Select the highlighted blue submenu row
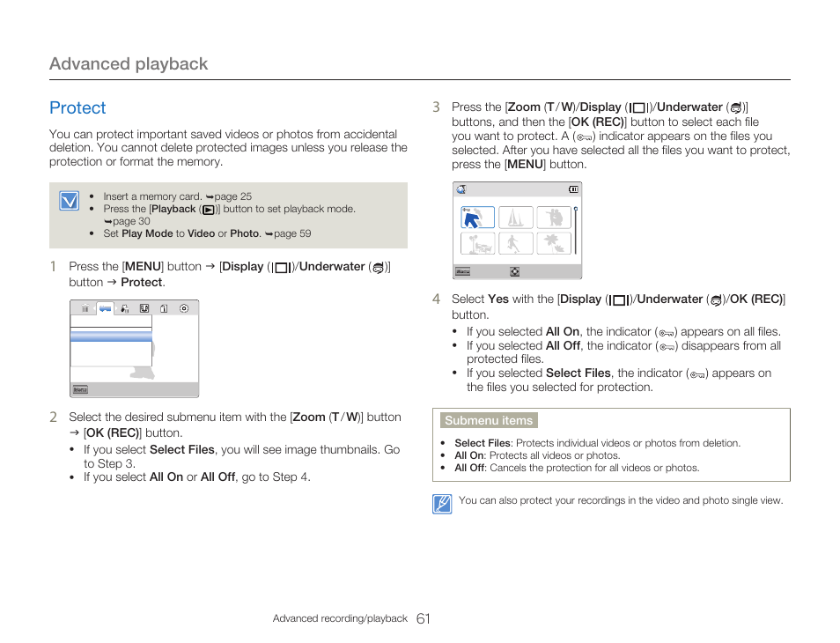Viewport: 840px width, 643px height. tap(112, 336)
